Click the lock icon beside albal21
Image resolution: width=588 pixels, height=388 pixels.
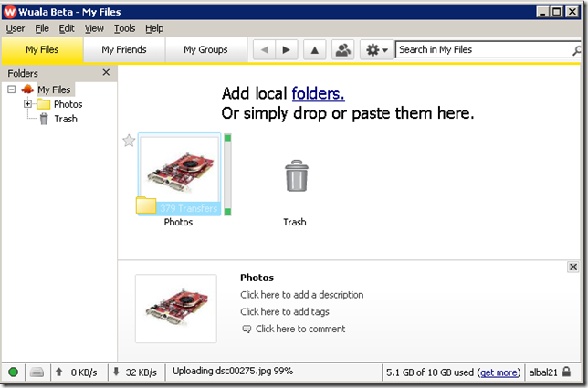coord(567,372)
